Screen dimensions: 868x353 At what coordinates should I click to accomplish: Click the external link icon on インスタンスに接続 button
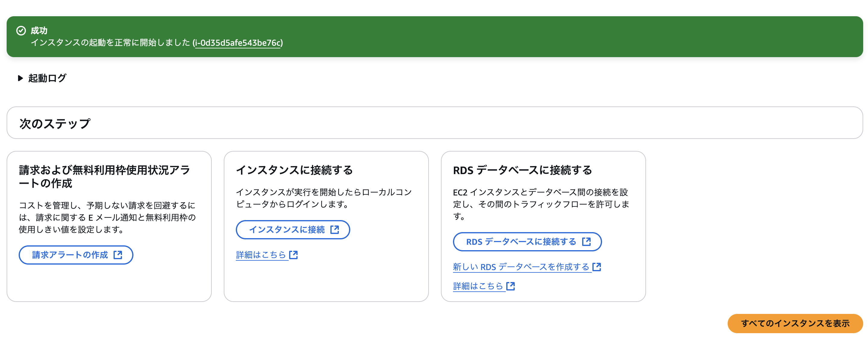pos(335,230)
